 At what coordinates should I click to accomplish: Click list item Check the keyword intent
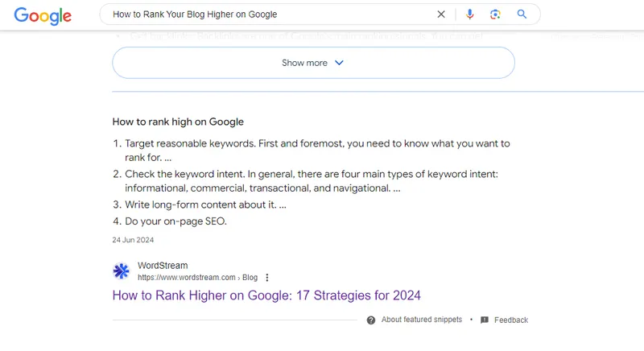[x=306, y=181]
